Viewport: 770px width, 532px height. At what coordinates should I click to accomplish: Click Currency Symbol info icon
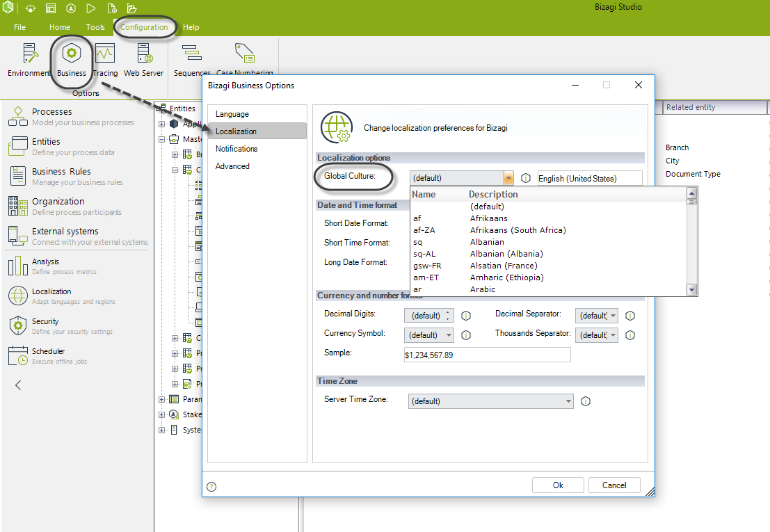tap(466, 335)
